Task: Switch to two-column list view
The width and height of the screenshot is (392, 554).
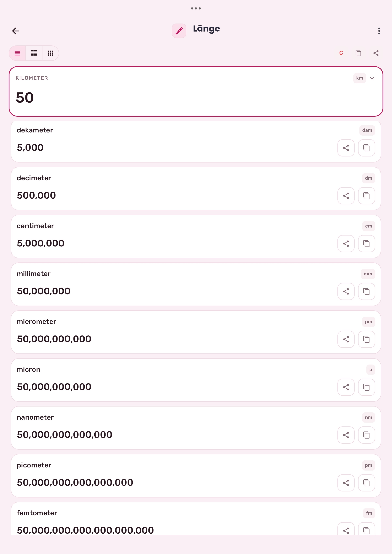Action: [x=34, y=53]
